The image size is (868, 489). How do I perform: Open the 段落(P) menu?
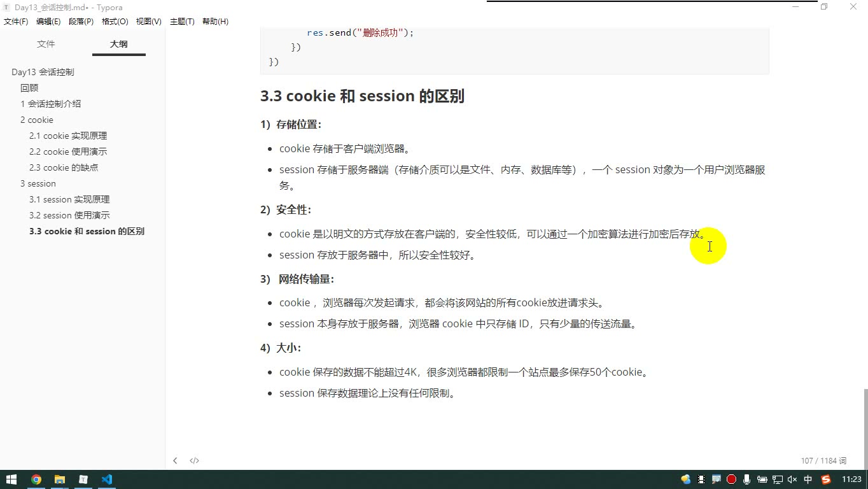81,22
